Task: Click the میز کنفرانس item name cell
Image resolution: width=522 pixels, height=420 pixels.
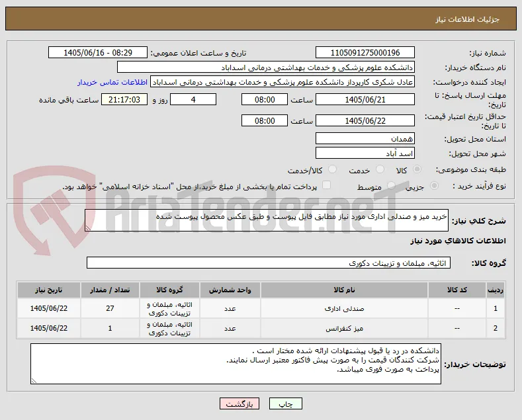Action: (344, 329)
